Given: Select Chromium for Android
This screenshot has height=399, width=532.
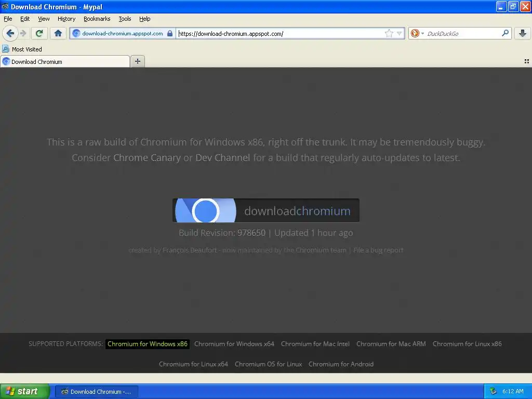Looking at the screenshot, I should coord(341,364).
